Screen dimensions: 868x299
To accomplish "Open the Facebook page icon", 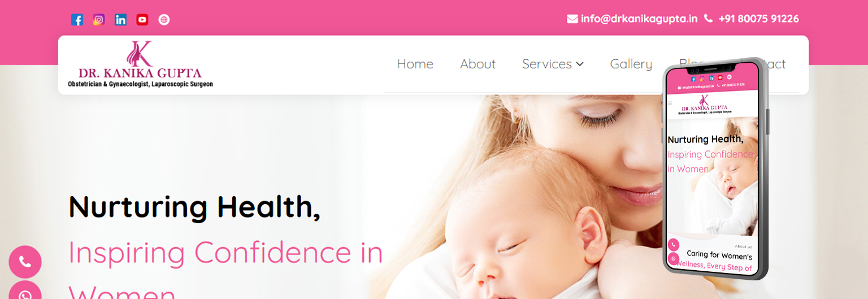I will click(77, 20).
